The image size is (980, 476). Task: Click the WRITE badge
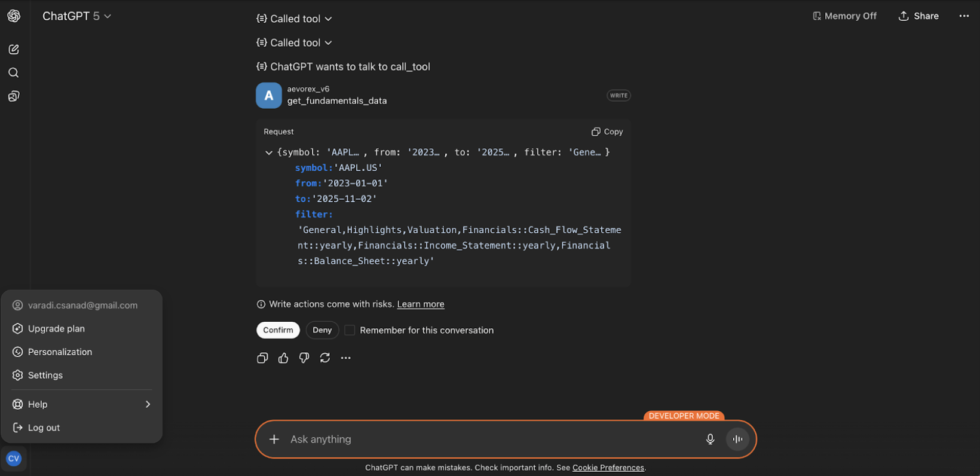tap(618, 96)
